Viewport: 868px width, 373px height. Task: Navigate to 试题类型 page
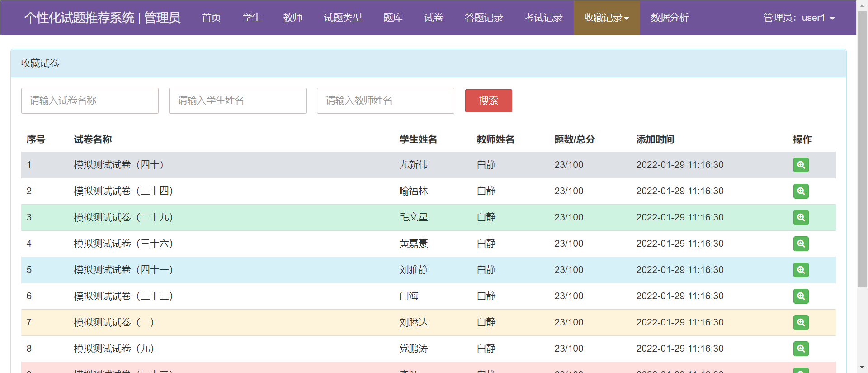pyautogui.click(x=343, y=18)
